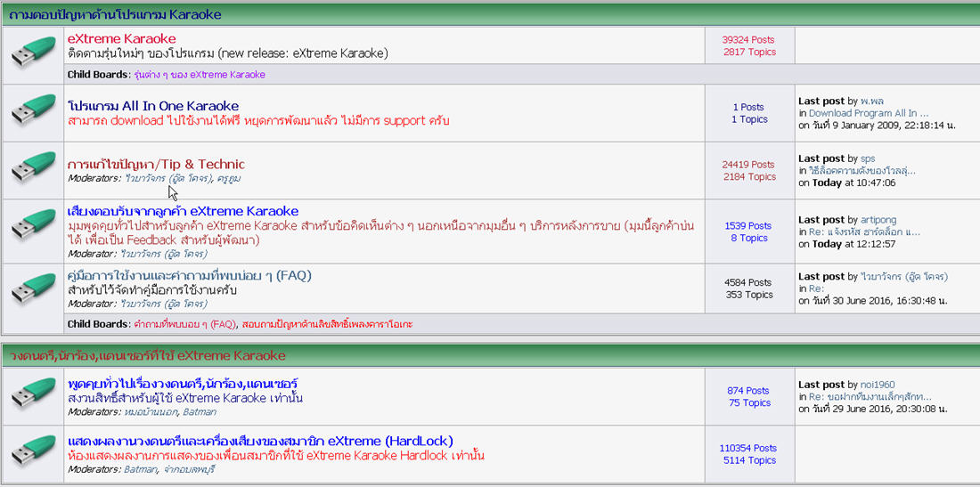This screenshot has height=487, width=980.
Task: Click '110354 Posts' count text
Action: (748, 448)
